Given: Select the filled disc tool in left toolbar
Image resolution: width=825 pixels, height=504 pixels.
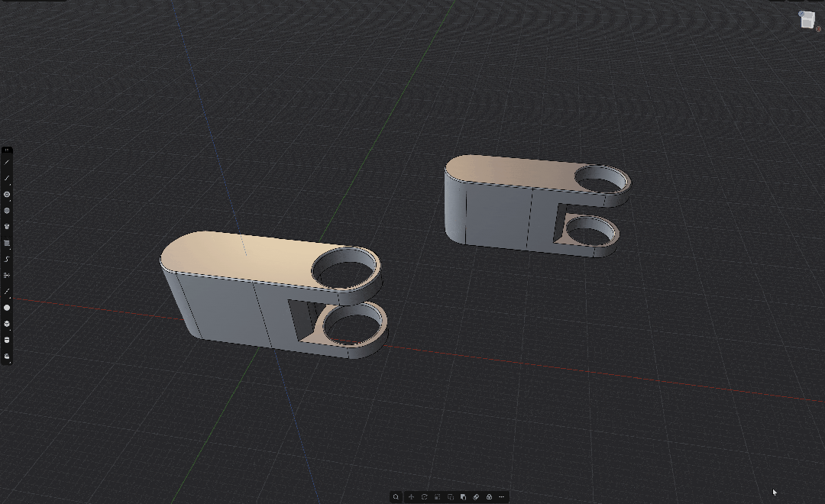Looking at the screenshot, I should [7, 211].
